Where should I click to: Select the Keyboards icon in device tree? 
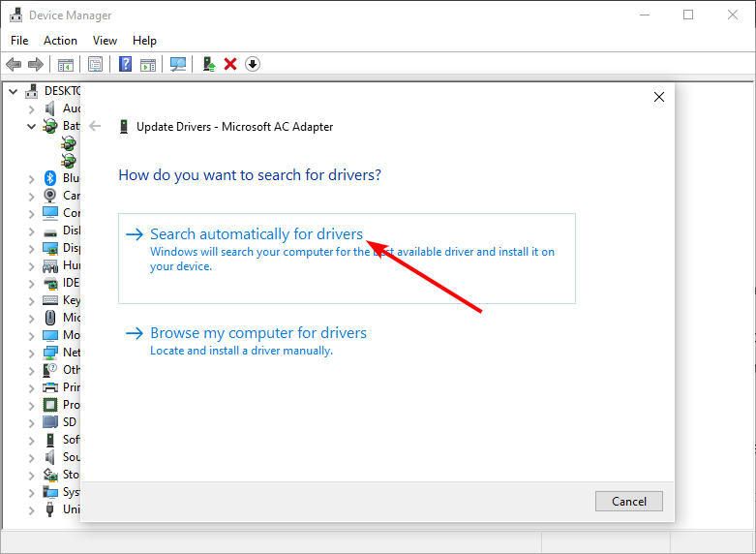tap(50, 300)
